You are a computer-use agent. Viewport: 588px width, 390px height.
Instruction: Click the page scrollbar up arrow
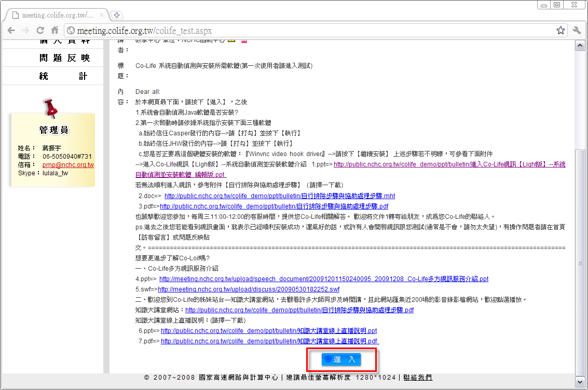pos(580,46)
